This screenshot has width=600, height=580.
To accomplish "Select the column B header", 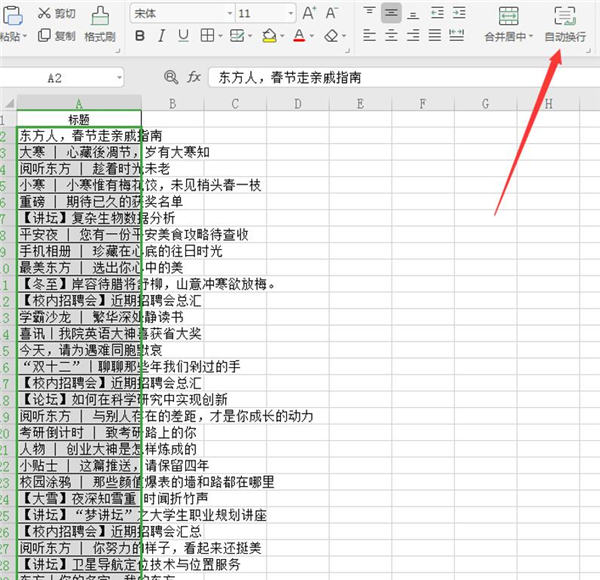I will pos(172,104).
